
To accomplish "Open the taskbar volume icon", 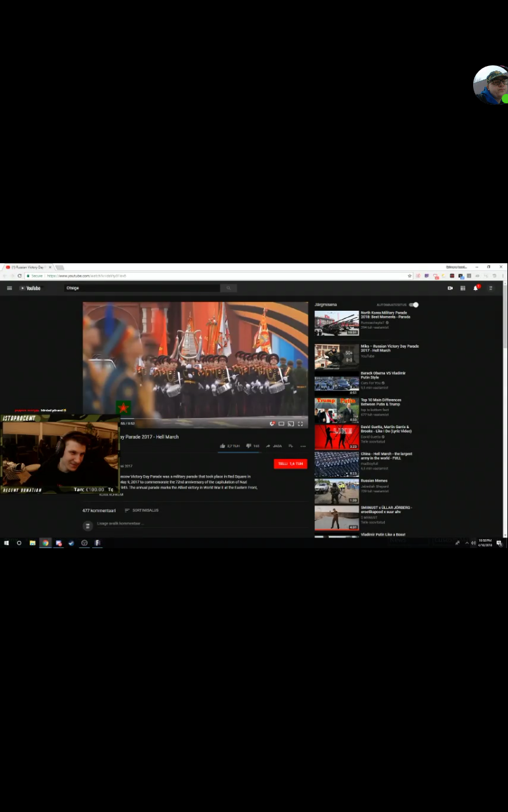I will point(473,543).
